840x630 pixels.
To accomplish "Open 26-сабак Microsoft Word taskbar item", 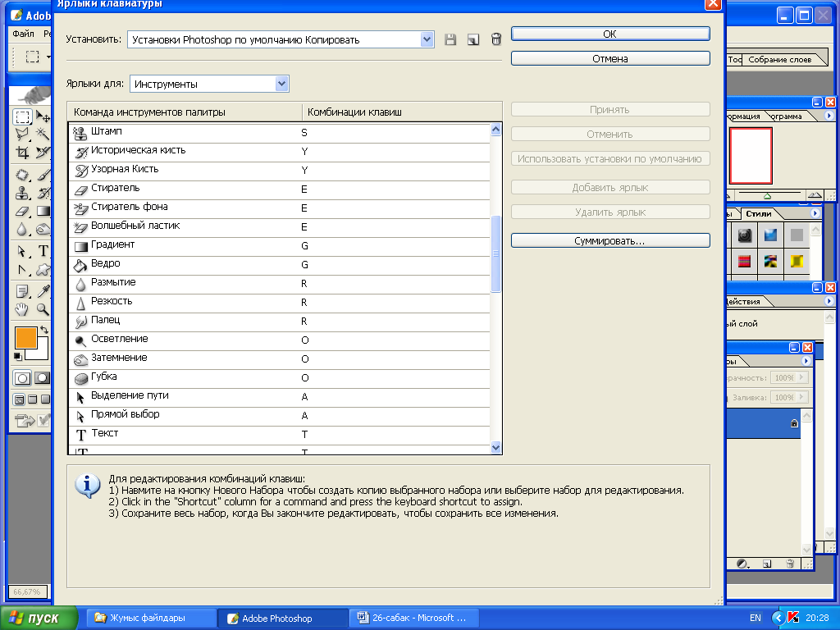I will pos(413,618).
